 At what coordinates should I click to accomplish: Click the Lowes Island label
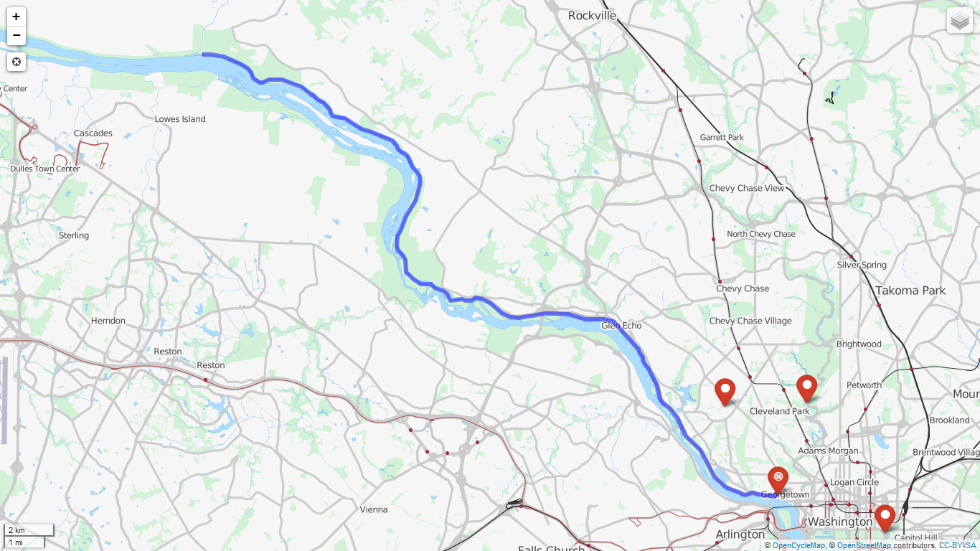180,119
